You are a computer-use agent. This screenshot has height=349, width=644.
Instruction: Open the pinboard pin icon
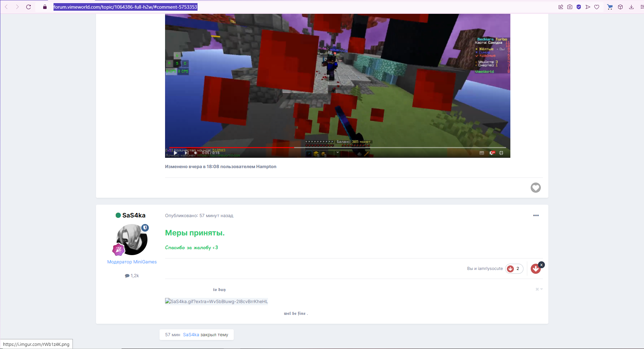click(561, 7)
